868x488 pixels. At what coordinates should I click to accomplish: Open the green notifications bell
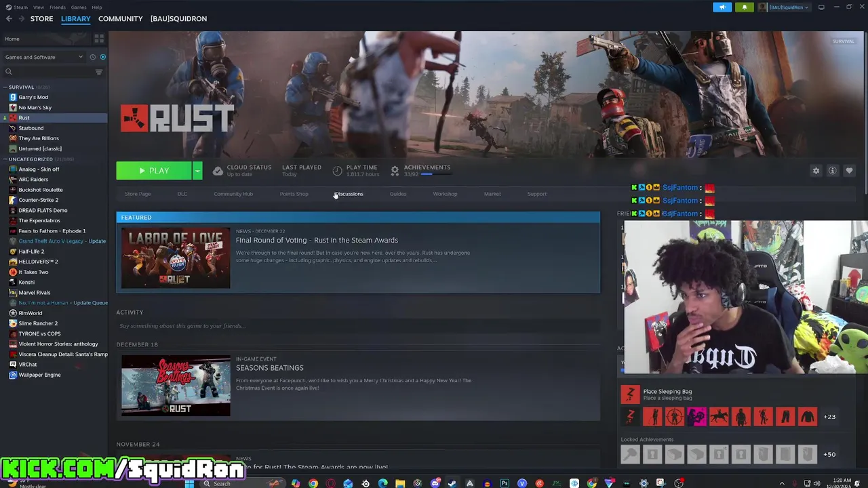point(744,7)
